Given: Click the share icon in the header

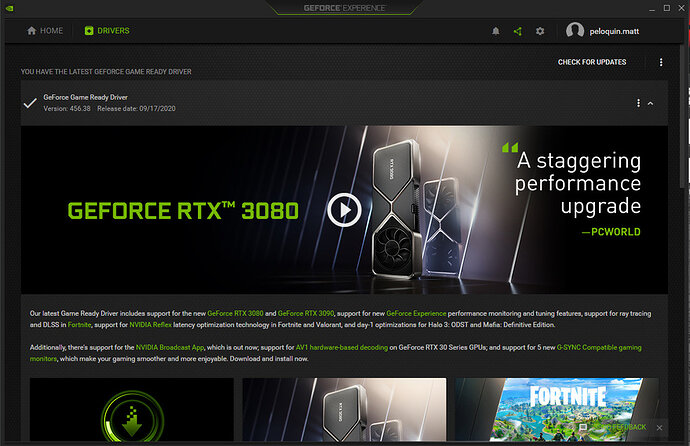Looking at the screenshot, I should click(518, 31).
